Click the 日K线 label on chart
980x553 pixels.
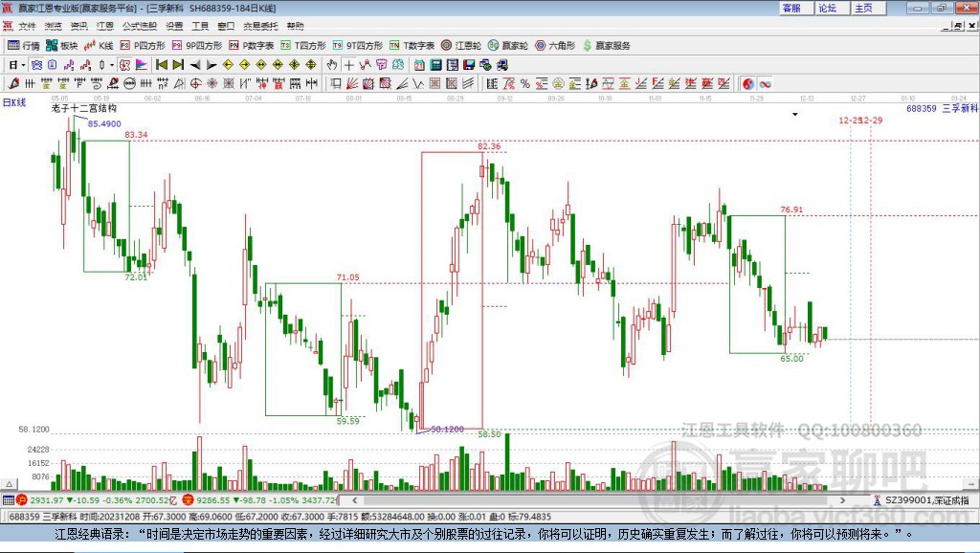pyautogui.click(x=14, y=102)
